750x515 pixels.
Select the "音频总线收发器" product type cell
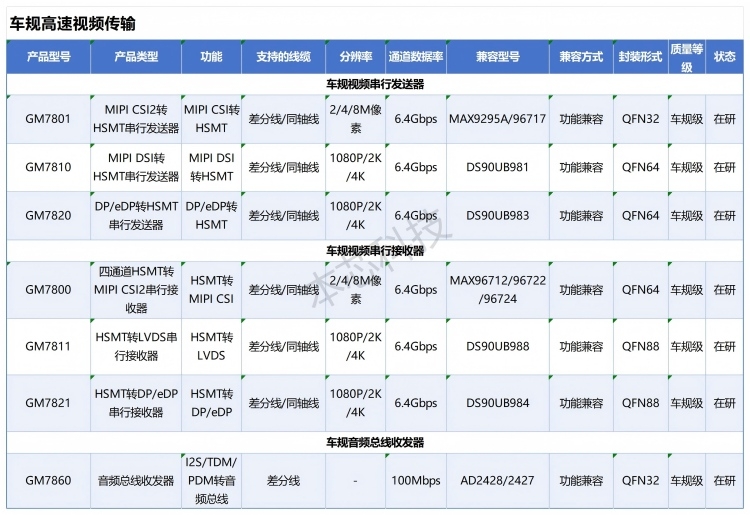(136, 481)
